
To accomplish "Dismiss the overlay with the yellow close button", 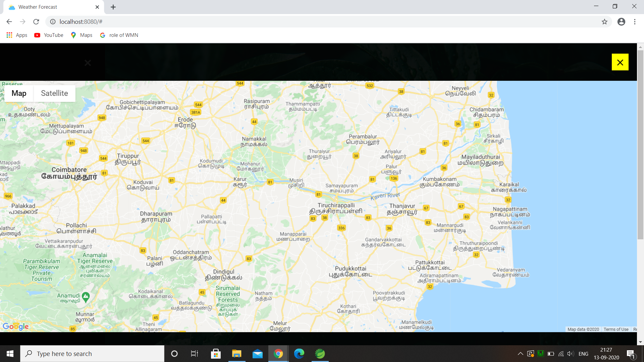I will (x=620, y=62).
